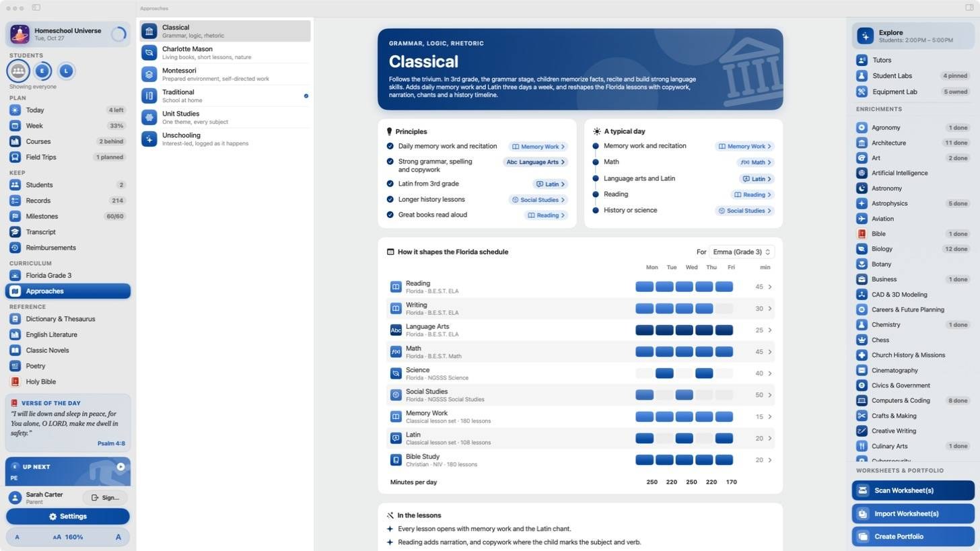
Task: Click the Psalm 4:8 verse link
Action: point(111,443)
